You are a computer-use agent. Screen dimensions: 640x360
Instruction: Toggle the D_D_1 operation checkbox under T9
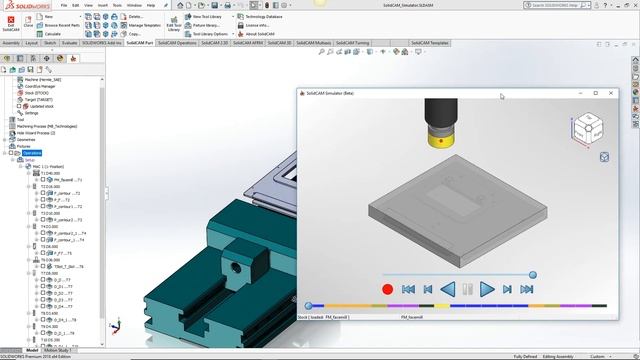(43, 333)
